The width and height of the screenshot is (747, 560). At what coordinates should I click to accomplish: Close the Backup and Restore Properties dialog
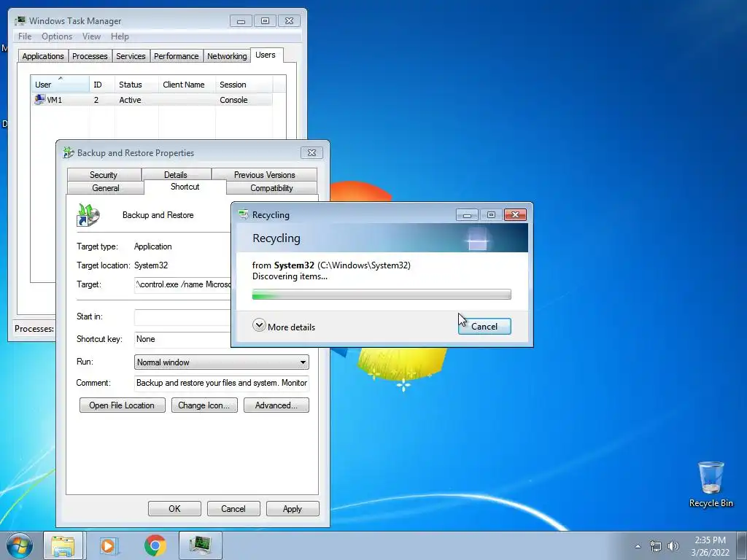(311, 152)
